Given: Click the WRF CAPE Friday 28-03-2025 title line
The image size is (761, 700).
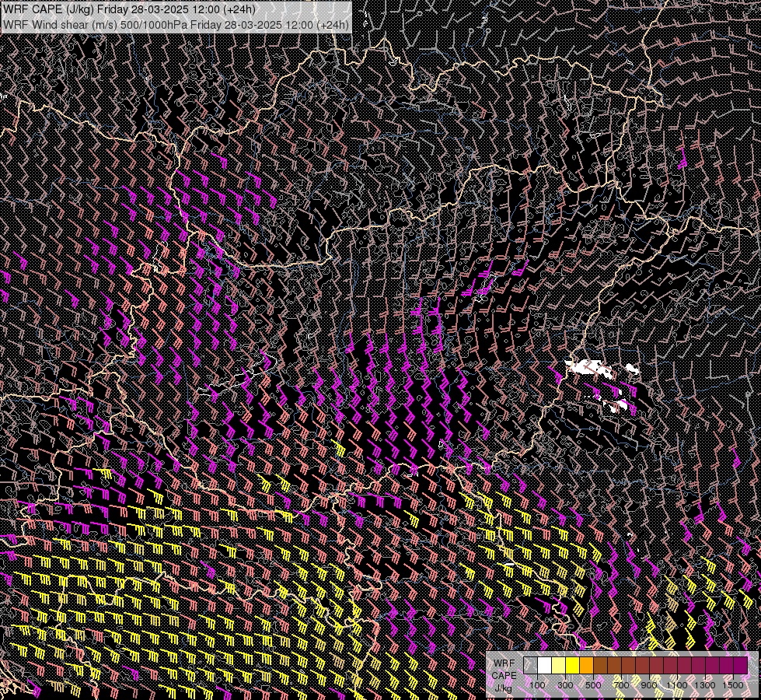Looking at the screenshot, I should coord(129,9).
